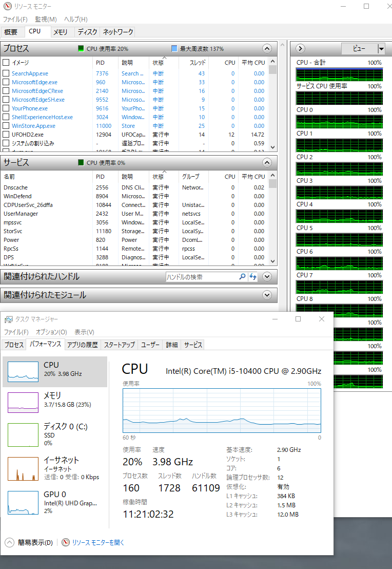Switch to the Network tab in Resource Monitor
This screenshot has height=569, width=392.
118,32
